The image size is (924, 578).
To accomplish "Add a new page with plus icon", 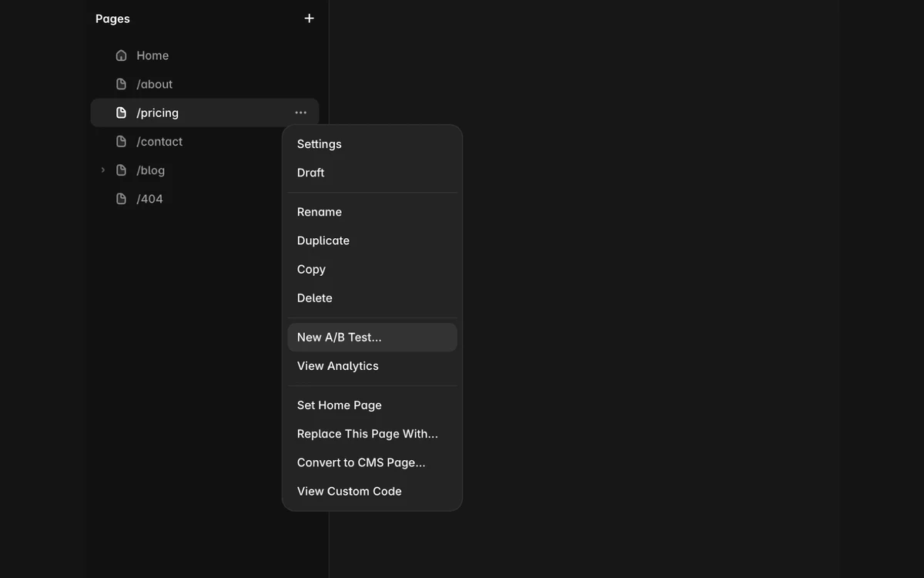I will click(x=309, y=18).
